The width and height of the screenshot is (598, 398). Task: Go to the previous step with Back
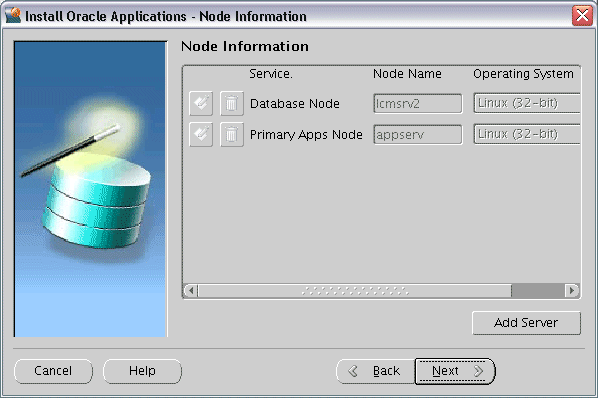375,371
